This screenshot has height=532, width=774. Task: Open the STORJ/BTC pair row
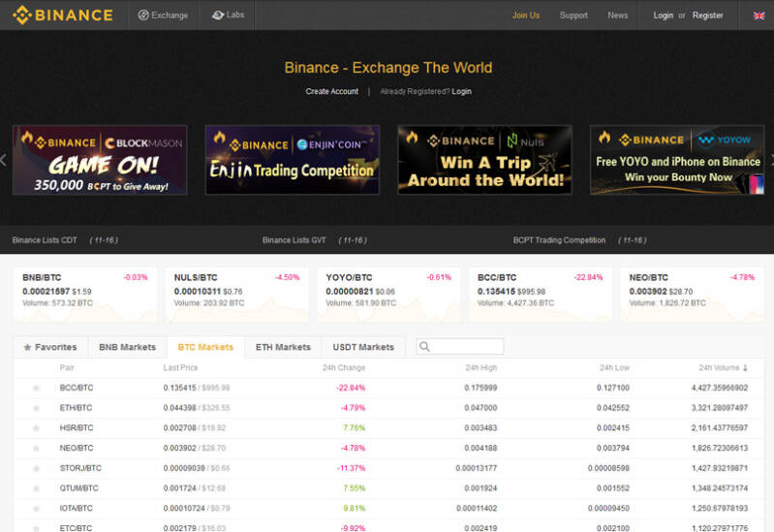[x=388, y=468]
